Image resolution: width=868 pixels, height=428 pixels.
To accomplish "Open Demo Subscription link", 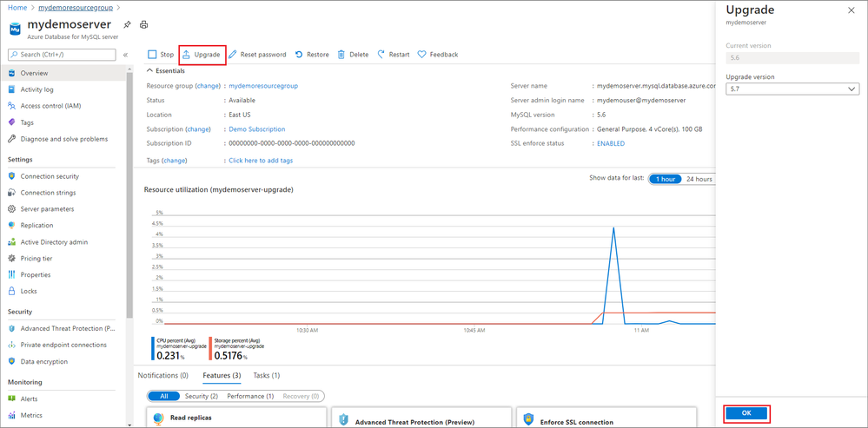I will click(257, 129).
